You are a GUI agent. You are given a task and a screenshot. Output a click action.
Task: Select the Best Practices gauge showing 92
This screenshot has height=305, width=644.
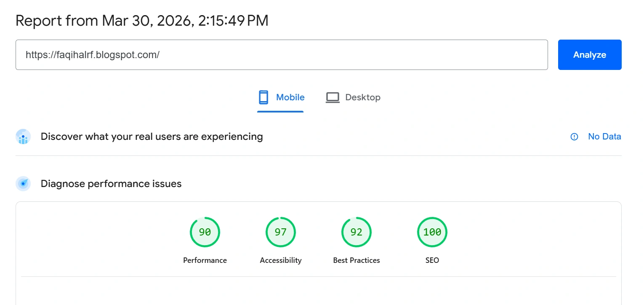tap(357, 232)
